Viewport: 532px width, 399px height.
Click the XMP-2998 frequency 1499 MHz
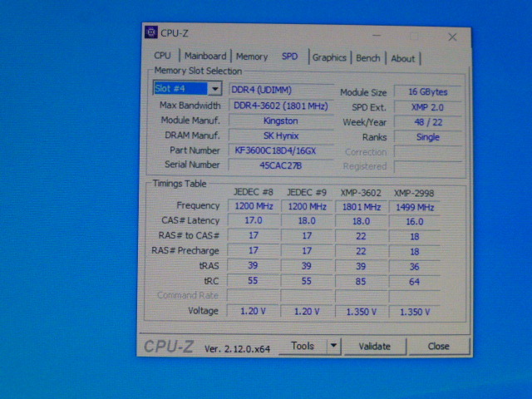click(415, 207)
